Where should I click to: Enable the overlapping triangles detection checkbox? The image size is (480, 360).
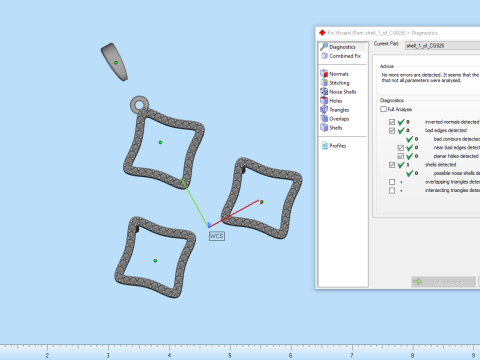coord(392,182)
